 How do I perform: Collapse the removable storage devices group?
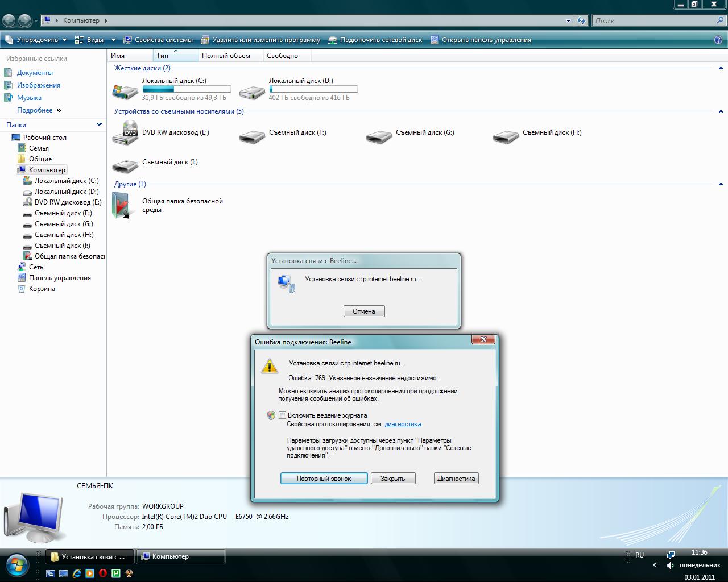tap(721, 111)
